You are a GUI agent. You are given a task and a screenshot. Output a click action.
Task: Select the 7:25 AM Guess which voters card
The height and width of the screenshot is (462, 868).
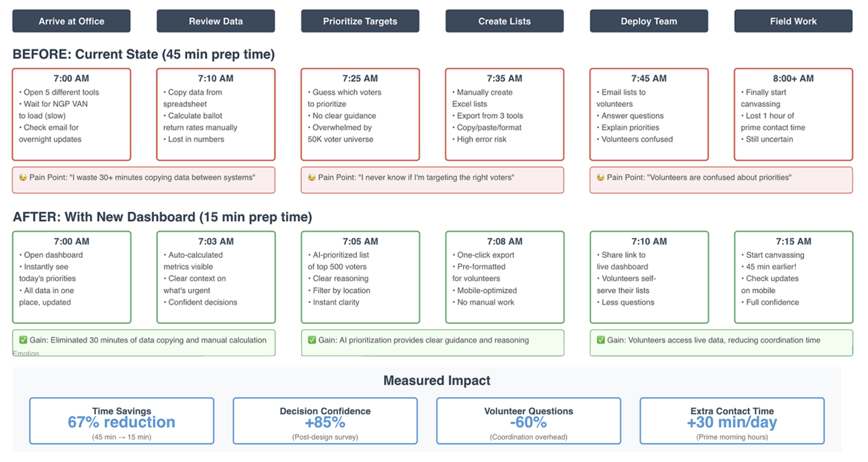(360, 114)
